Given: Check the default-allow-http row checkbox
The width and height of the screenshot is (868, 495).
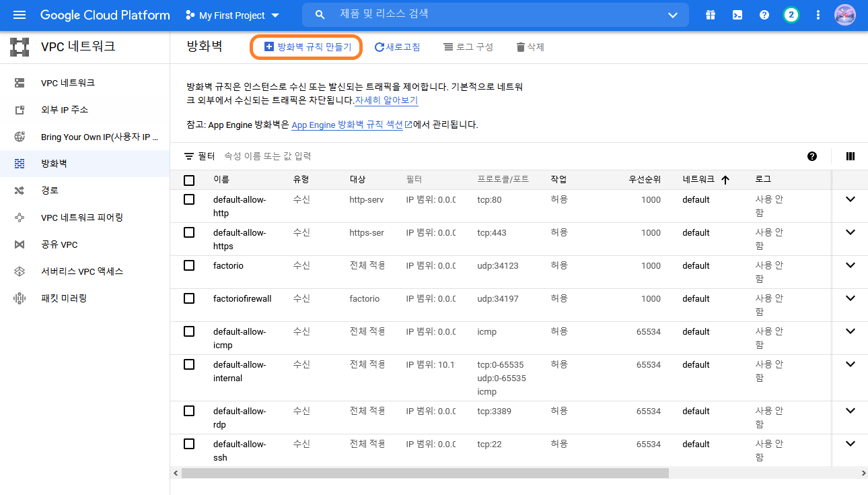Looking at the screenshot, I should point(189,199).
